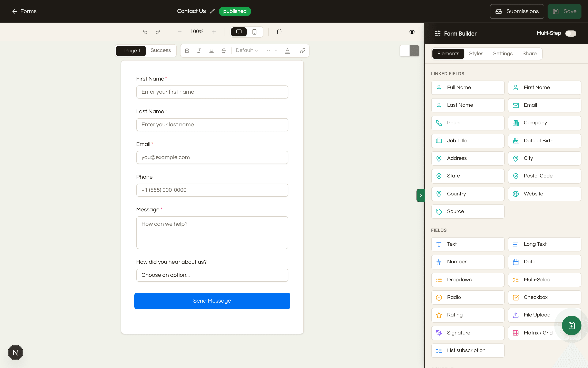Apply strikethrough formatting
This screenshot has width=588, height=368.
pyautogui.click(x=224, y=51)
